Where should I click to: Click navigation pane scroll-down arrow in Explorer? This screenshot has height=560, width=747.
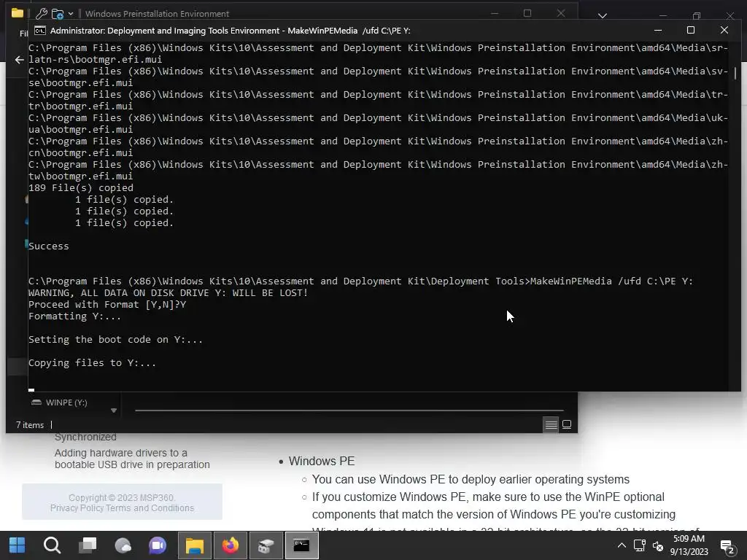(114, 411)
